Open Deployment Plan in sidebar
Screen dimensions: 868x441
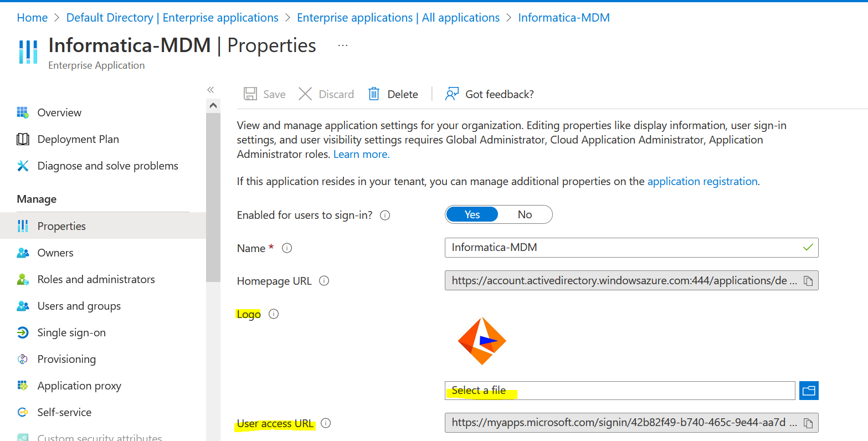click(x=78, y=139)
